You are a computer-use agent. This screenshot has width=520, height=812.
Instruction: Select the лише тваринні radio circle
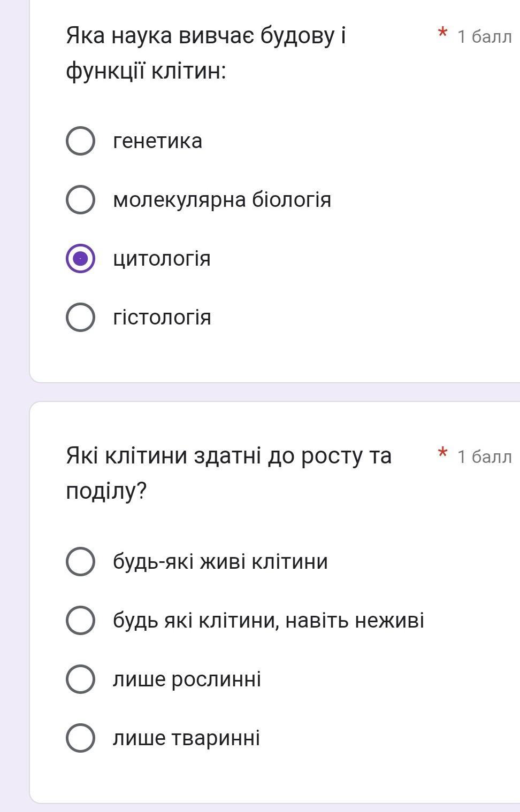coord(81,738)
